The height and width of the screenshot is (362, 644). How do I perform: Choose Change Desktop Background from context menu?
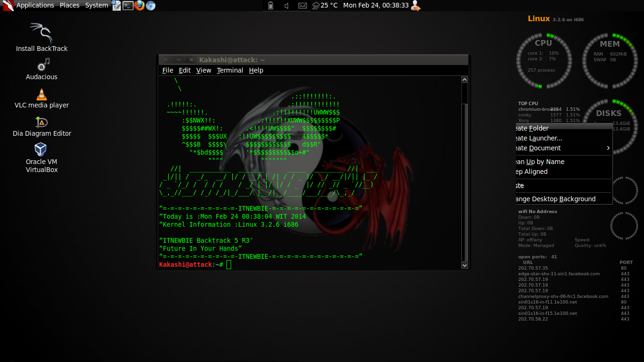(564, 199)
